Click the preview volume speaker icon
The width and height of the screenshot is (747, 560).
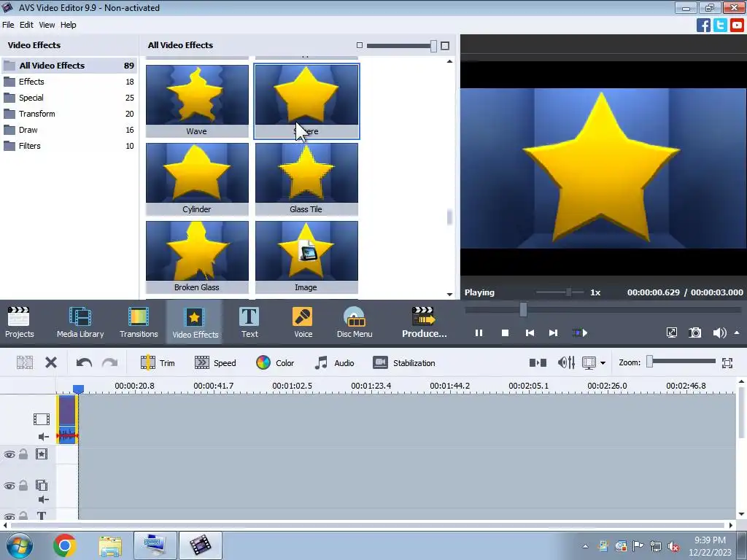click(719, 332)
